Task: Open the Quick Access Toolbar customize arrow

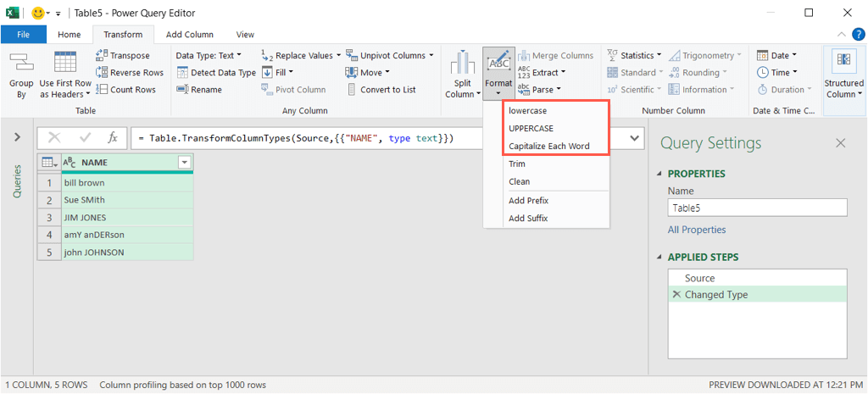Action: tap(58, 14)
